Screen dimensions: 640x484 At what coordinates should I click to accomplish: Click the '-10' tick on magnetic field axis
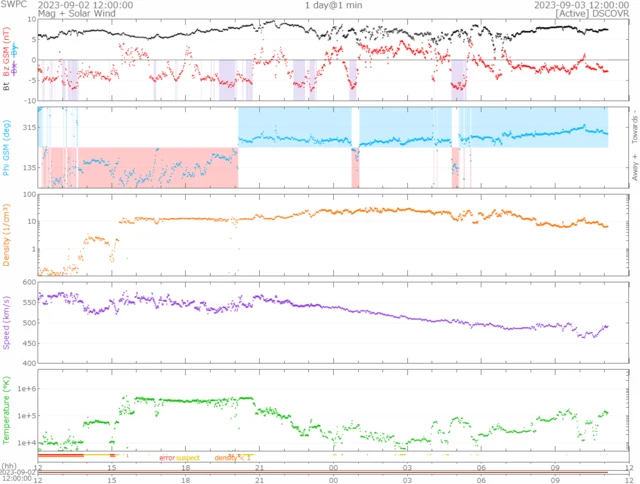pyautogui.click(x=31, y=100)
